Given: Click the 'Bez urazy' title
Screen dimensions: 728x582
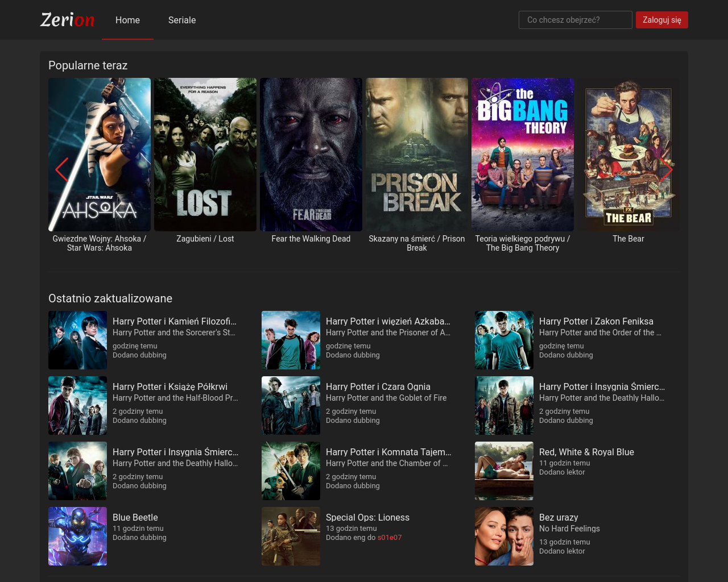Looking at the screenshot, I should point(559,517).
